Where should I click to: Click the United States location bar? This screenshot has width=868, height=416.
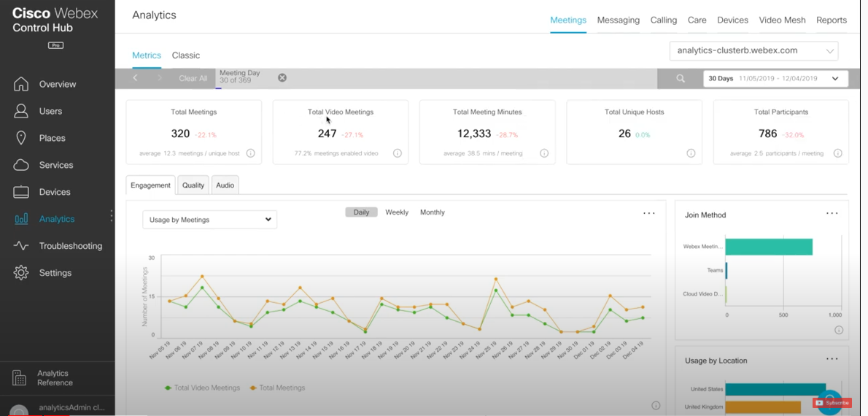[x=775, y=390]
